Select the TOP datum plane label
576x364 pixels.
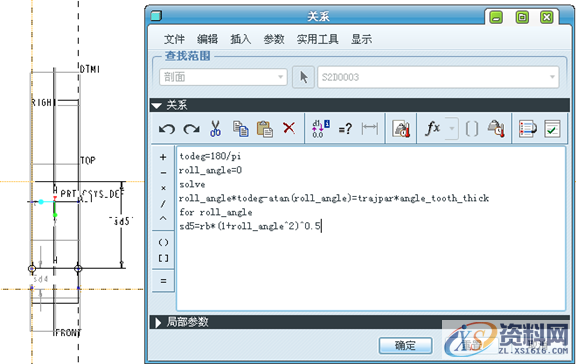pyautogui.click(x=88, y=161)
